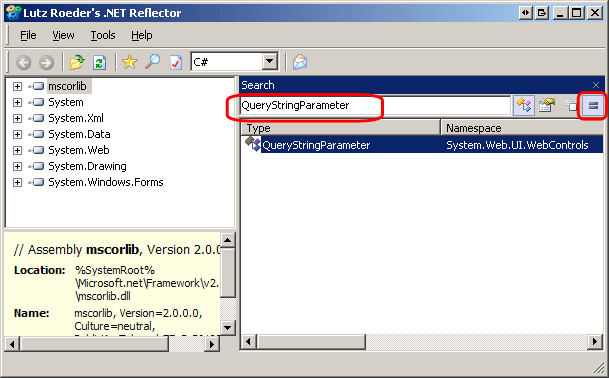609x378 pixels.
Task: Select System.Data tree label
Action: click(79, 134)
